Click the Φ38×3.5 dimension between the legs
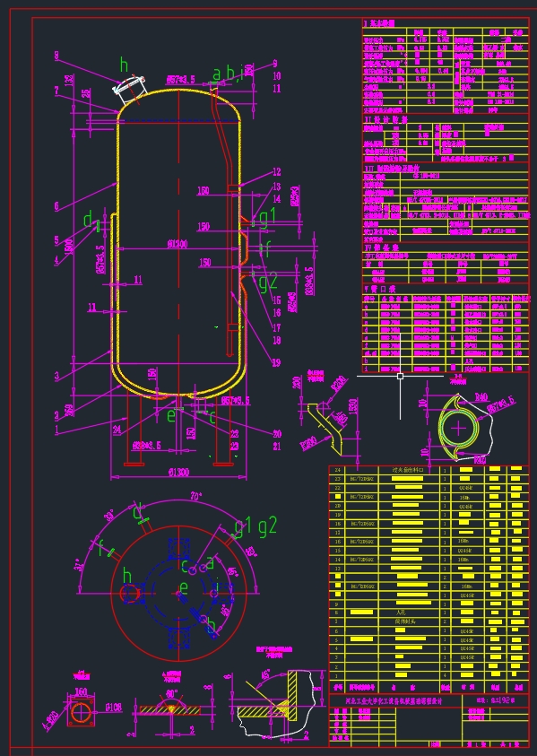Image resolution: width=537 pixels, height=756 pixels. (x=145, y=446)
